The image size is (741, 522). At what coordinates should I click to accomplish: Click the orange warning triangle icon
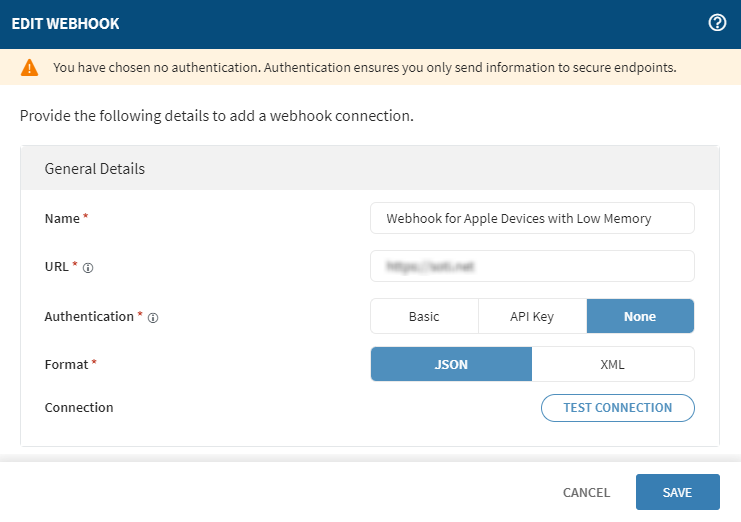30,68
